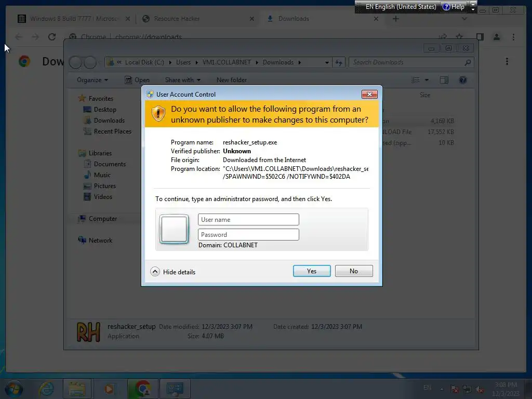Click the system tray volume icon
Screen dimensions: 532x399
click(x=480, y=390)
